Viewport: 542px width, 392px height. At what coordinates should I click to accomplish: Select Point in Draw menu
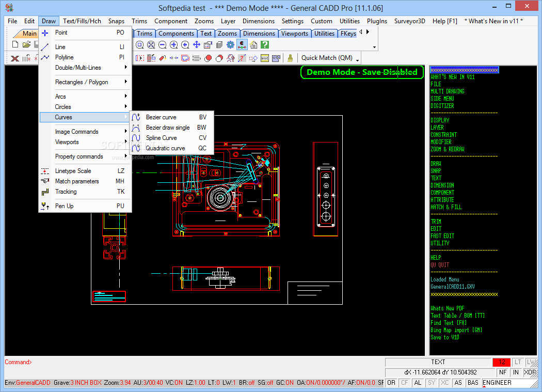pyautogui.click(x=85, y=33)
